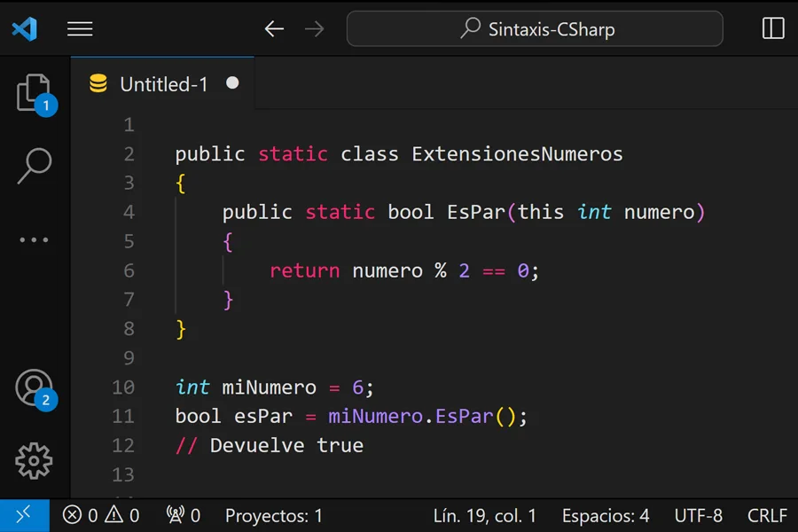Open the Search view in activity bar
This screenshot has width=798, height=532.
(x=34, y=166)
